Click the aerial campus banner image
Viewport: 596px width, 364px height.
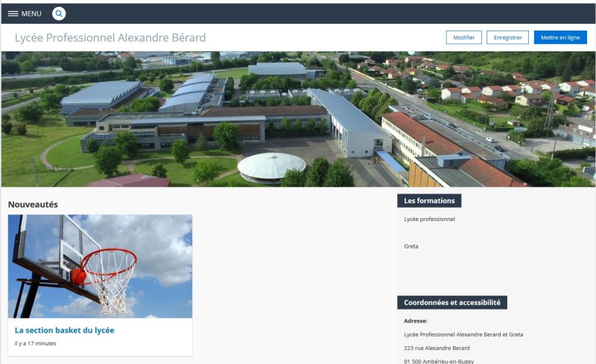[x=298, y=119]
